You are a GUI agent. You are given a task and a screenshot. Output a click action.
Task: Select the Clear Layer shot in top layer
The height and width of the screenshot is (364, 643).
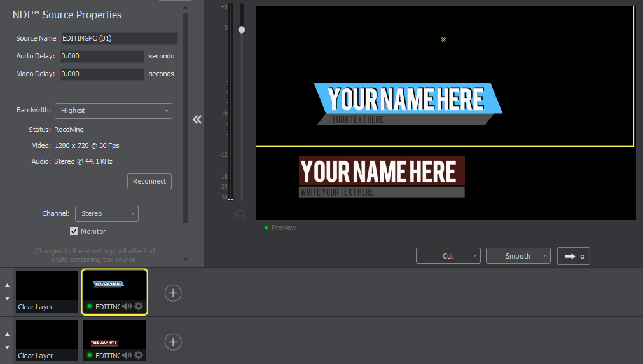[x=46, y=292]
